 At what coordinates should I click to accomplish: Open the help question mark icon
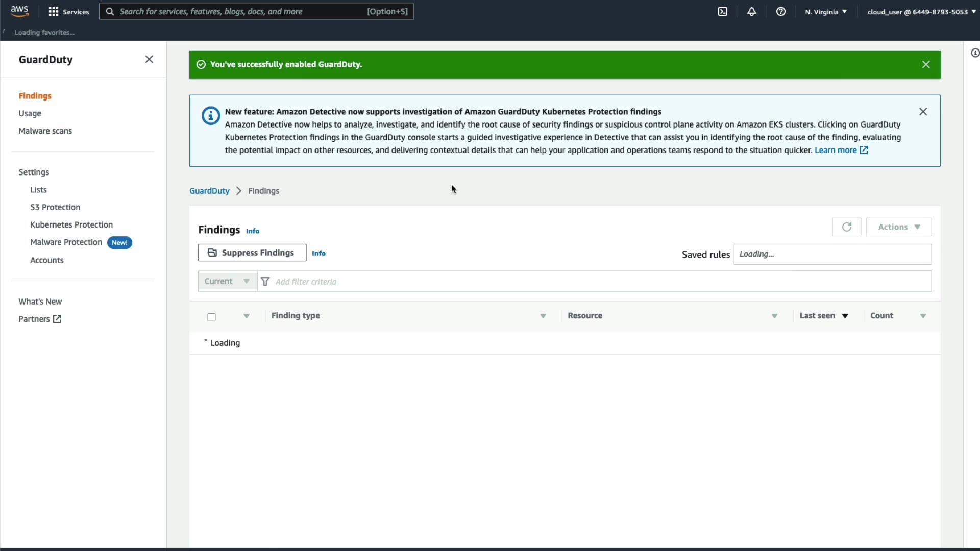(x=780, y=12)
